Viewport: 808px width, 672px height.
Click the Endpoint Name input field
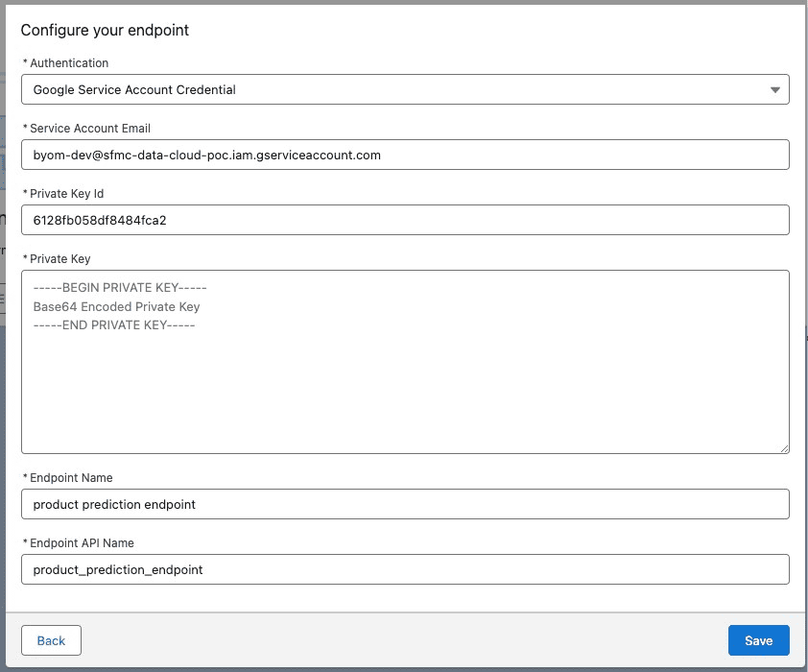(404, 504)
